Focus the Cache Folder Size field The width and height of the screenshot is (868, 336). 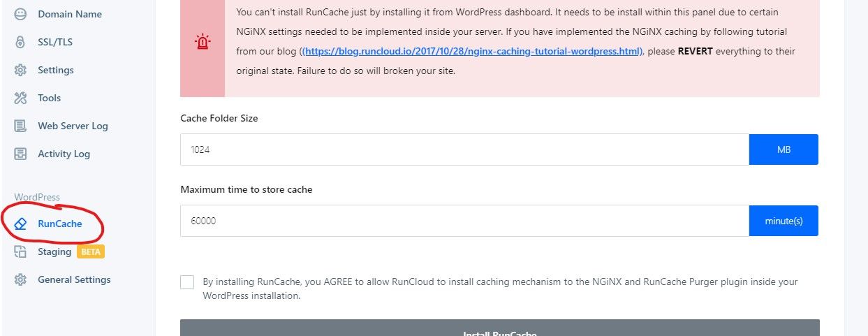[x=464, y=149]
